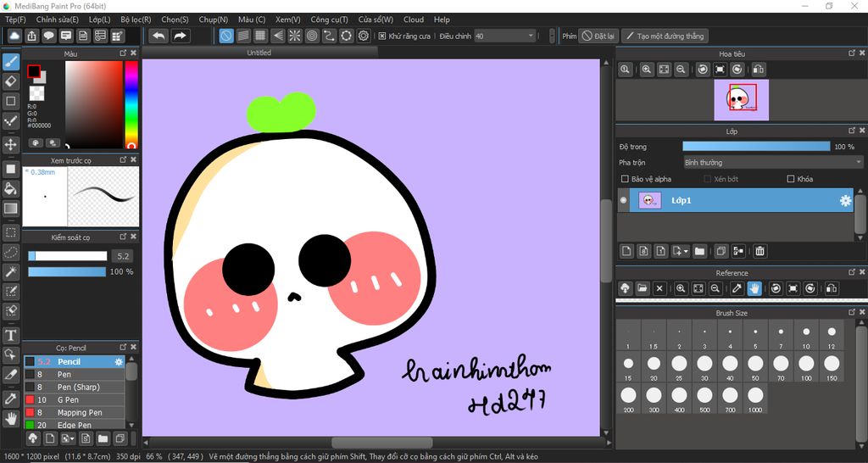The width and height of the screenshot is (868, 463).
Task: Expand the add layer dropdown arrow
Action: coord(687,252)
